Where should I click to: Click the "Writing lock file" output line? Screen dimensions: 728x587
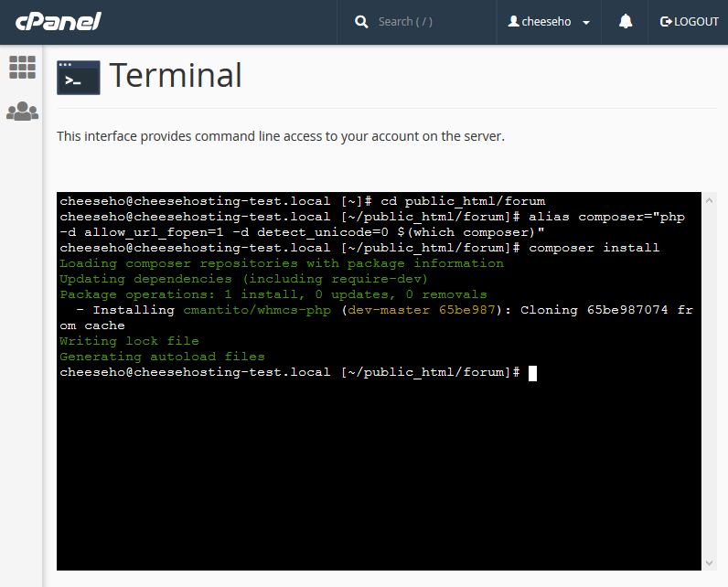tap(129, 341)
